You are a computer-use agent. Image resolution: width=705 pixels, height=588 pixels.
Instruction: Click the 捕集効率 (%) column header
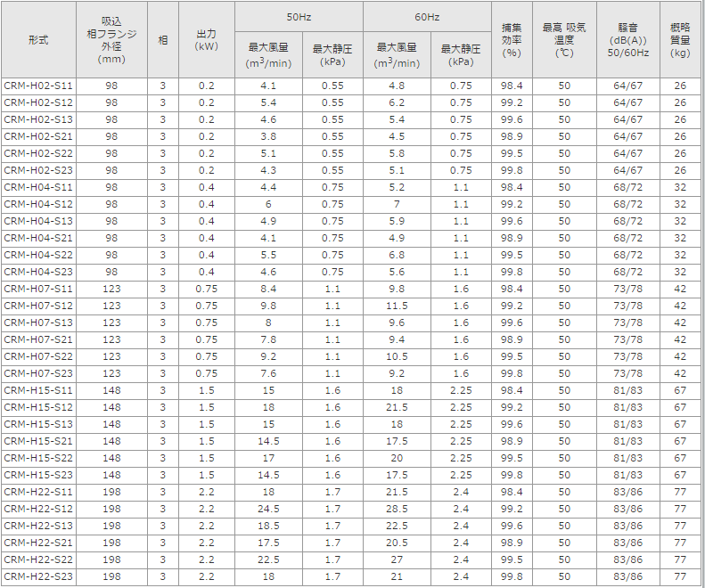pos(512,40)
